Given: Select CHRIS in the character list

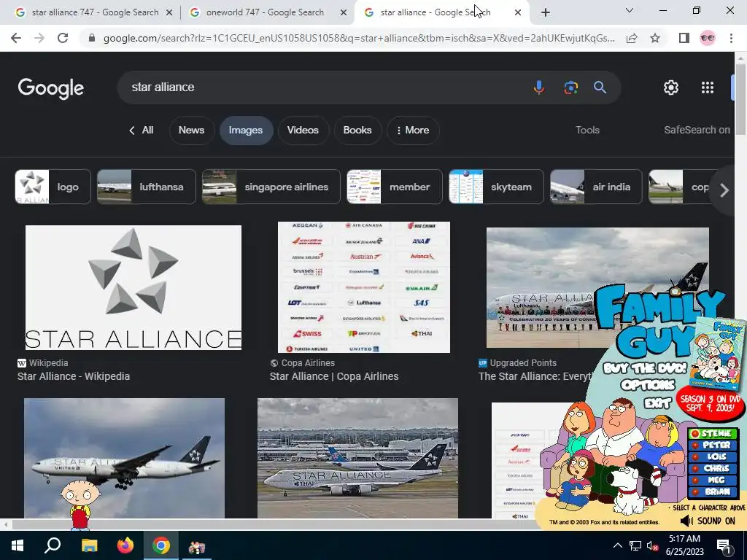Looking at the screenshot, I should click(713, 469).
